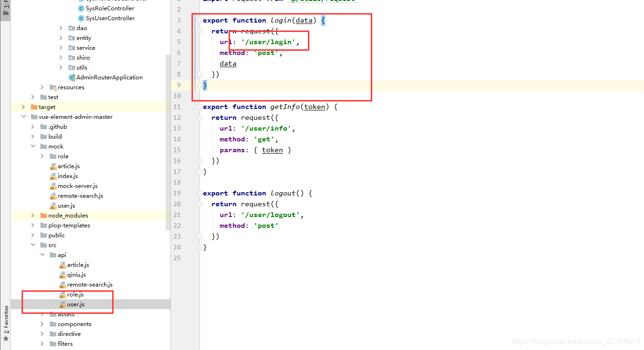Click the shiro package folder icon
Screen dimensions: 644x350
point(72,58)
